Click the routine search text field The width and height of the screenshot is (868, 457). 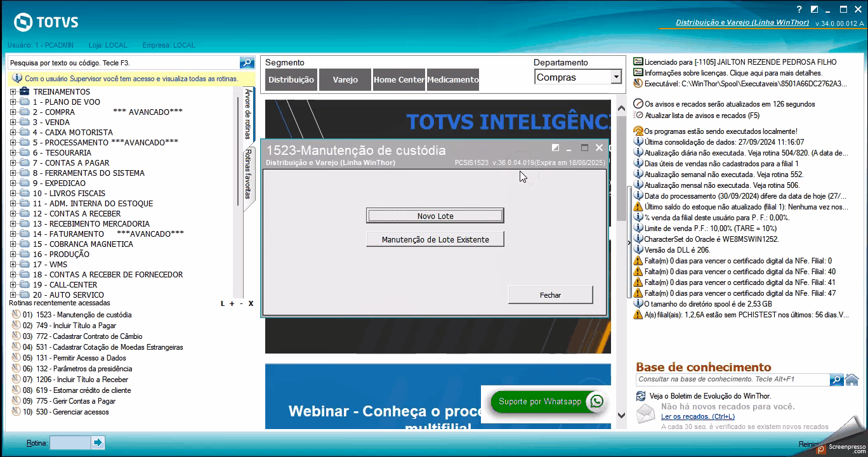[124, 63]
